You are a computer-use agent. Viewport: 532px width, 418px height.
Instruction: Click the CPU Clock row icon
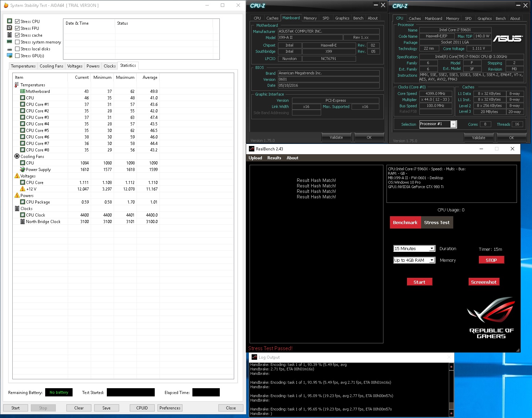(x=23, y=215)
